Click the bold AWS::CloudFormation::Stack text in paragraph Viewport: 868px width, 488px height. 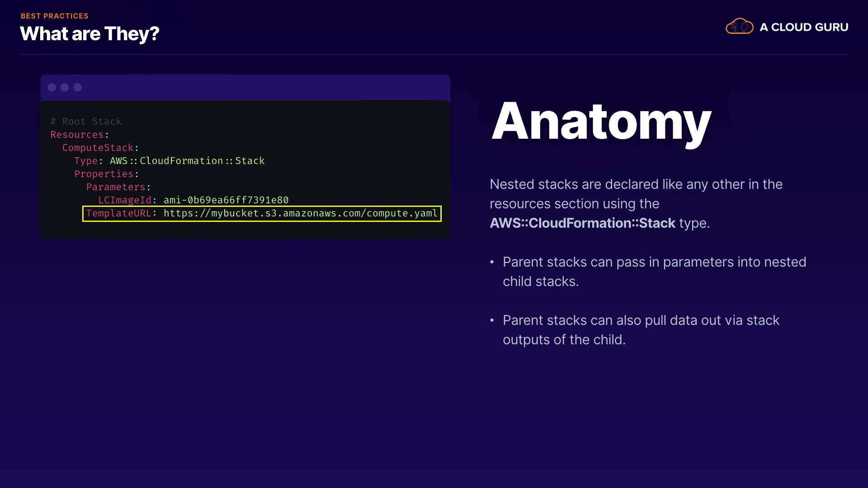582,223
